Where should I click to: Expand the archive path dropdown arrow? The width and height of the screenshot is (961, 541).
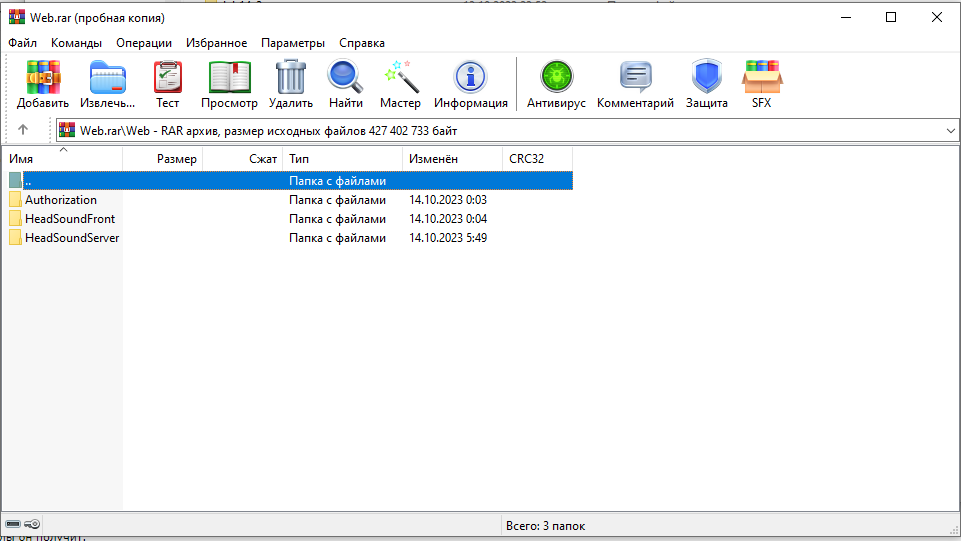pos(949,130)
